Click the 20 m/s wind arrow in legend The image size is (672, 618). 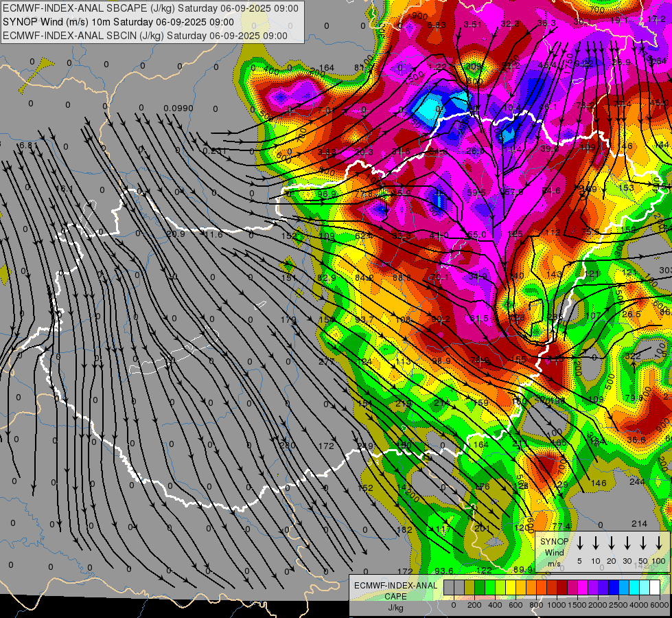pyautogui.click(x=612, y=543)
